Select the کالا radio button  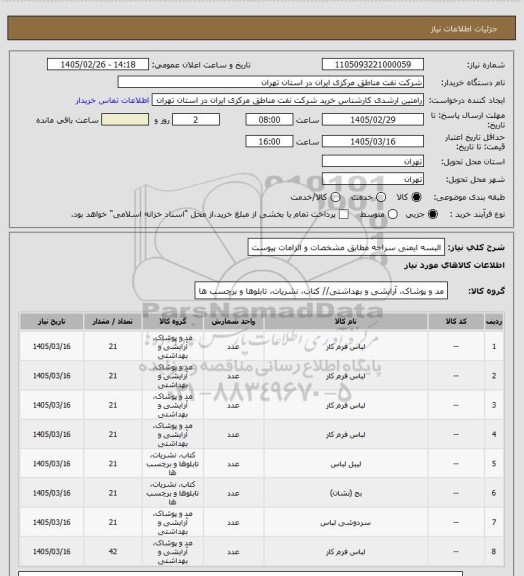point(416,197)
